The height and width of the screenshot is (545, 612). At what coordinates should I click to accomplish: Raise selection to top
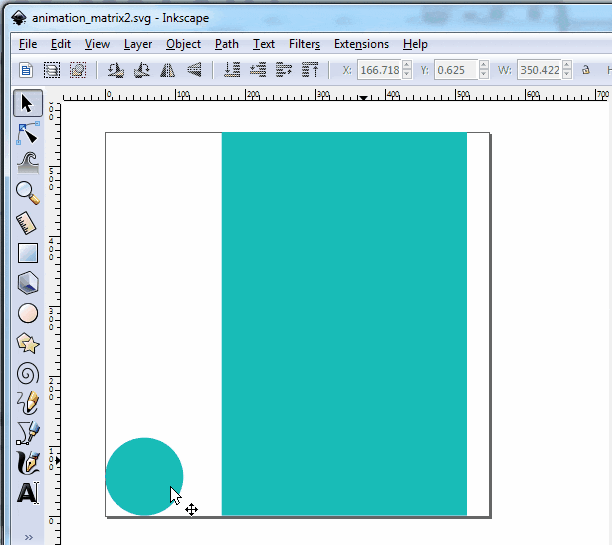click(310, 70)
